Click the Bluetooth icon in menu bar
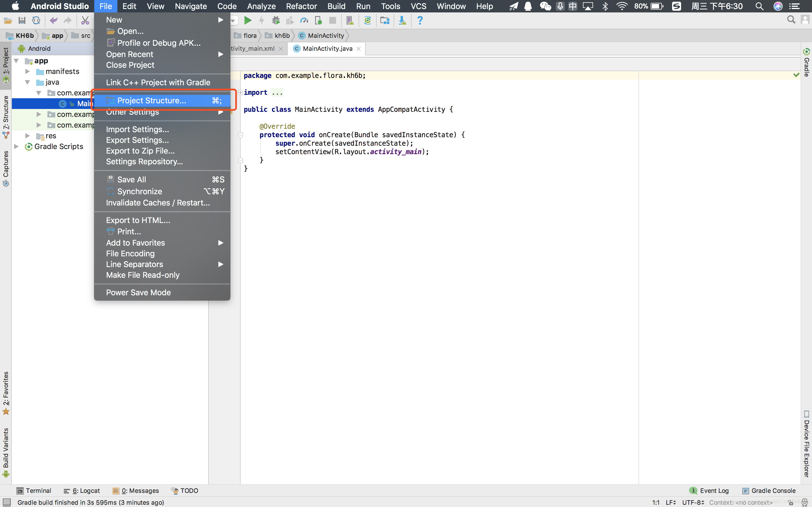 point(605,6)
